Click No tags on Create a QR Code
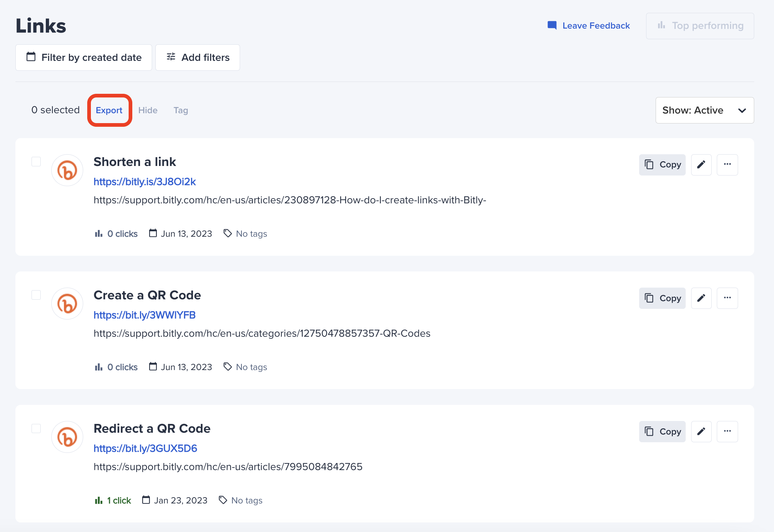 [251, 367]
